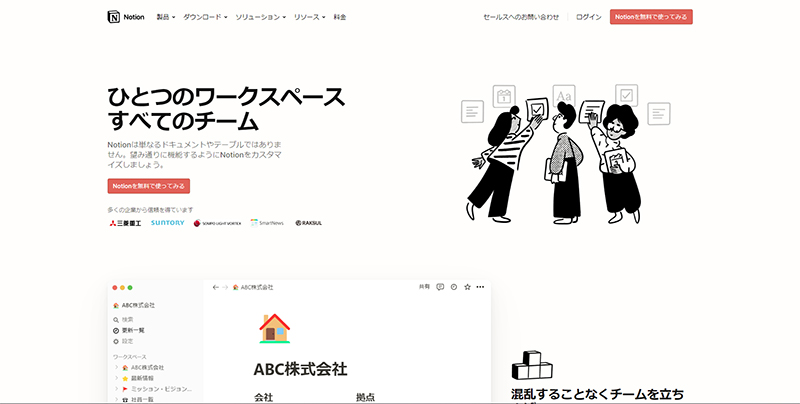Click the stacked blocks illustration icon
This screenshot has height=404, width=800.
coord(532,365)
